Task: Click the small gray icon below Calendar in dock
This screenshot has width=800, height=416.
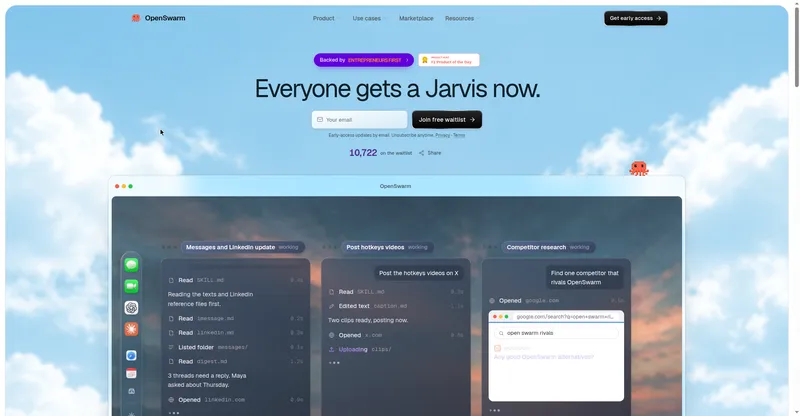Action: [x=131, y=391]
